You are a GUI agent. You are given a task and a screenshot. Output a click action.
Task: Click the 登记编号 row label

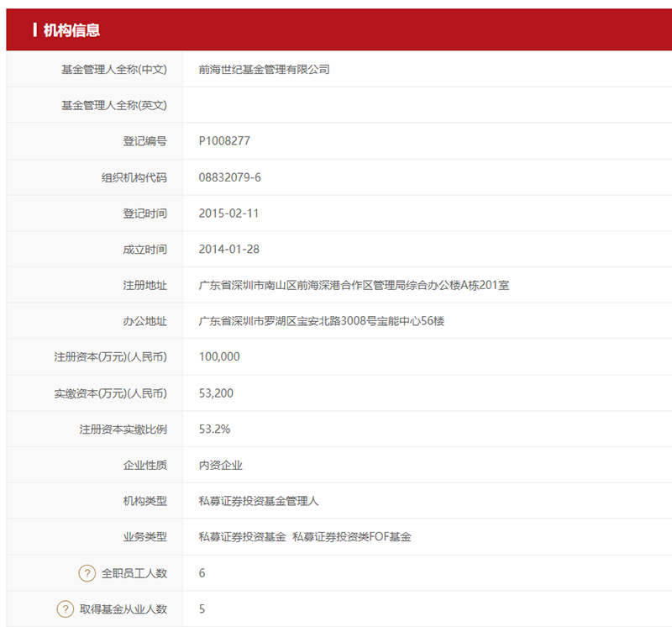(144, 141)
